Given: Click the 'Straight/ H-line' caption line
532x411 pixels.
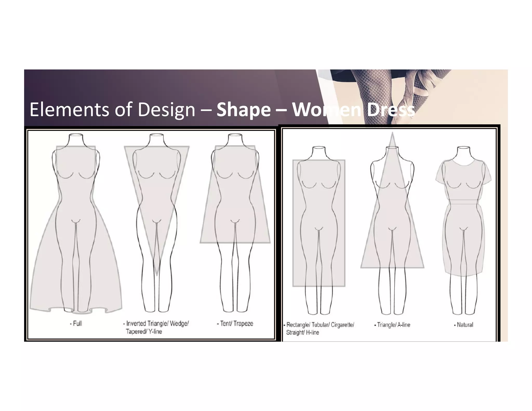Looking at the screenshot, I should pos(302,333).
